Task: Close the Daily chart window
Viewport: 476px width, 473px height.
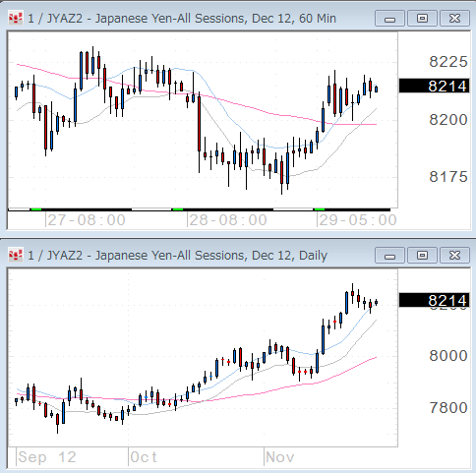Action: 454,256
